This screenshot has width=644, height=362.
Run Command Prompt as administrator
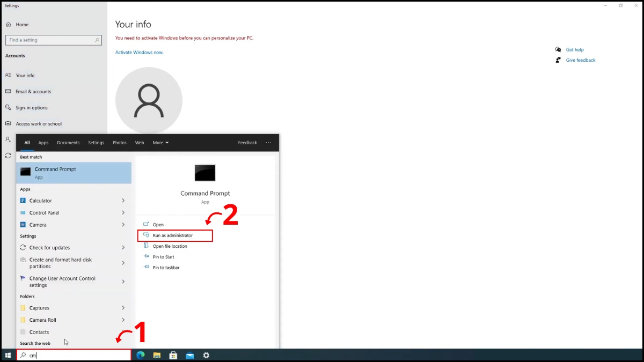174,235
